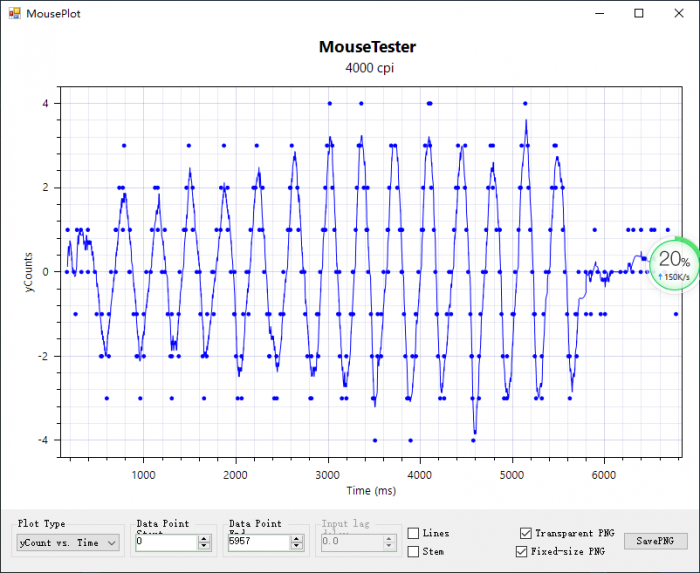
Task: Click the SavePNG button
Action: (655, 541)
